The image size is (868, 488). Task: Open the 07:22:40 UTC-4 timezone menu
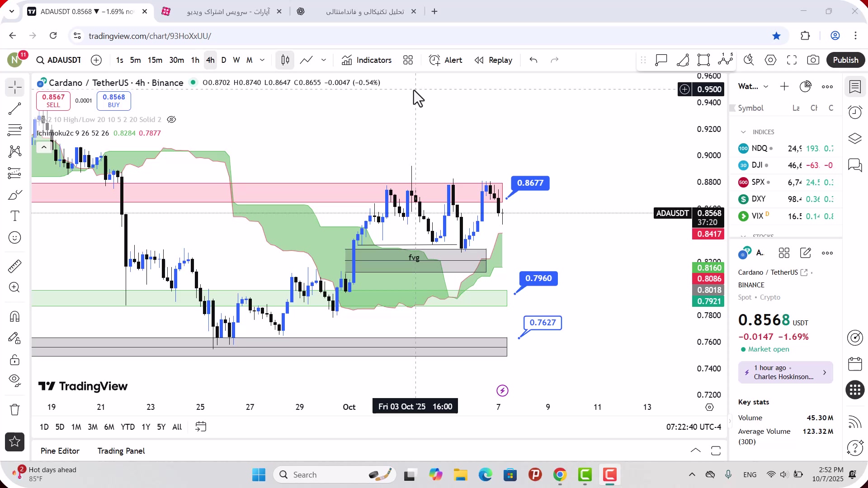693,427
